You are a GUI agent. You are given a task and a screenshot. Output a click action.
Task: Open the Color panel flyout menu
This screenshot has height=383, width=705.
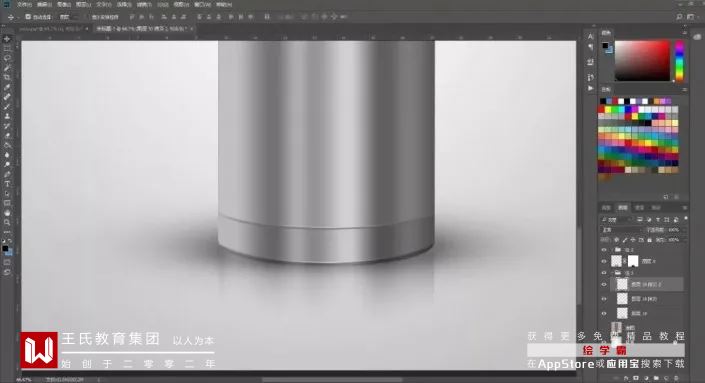tap(685, 33)
